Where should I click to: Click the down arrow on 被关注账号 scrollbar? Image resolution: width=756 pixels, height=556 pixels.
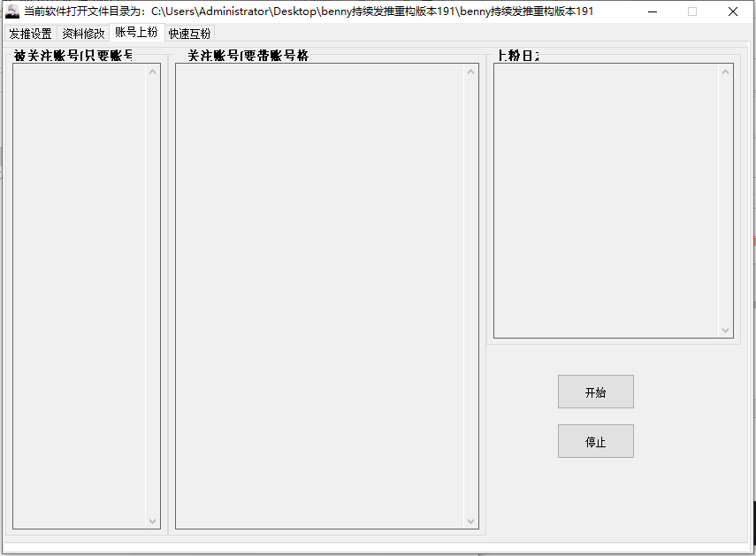click(x=154, y=522)
